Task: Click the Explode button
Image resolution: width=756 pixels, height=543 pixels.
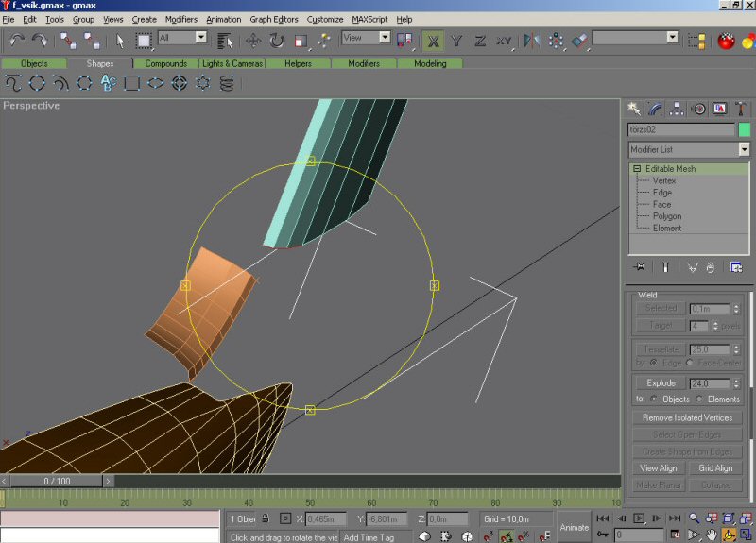Action: 661,383
